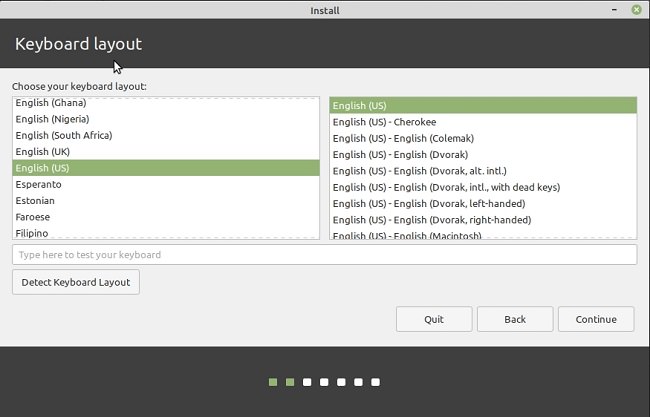Select English (Ghana) in the layout list

166,103
